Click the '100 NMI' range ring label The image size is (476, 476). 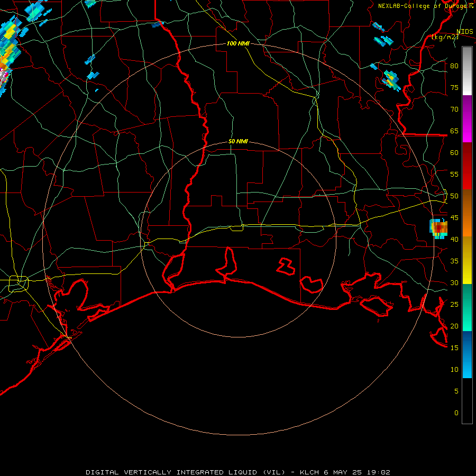pos(238,43)
